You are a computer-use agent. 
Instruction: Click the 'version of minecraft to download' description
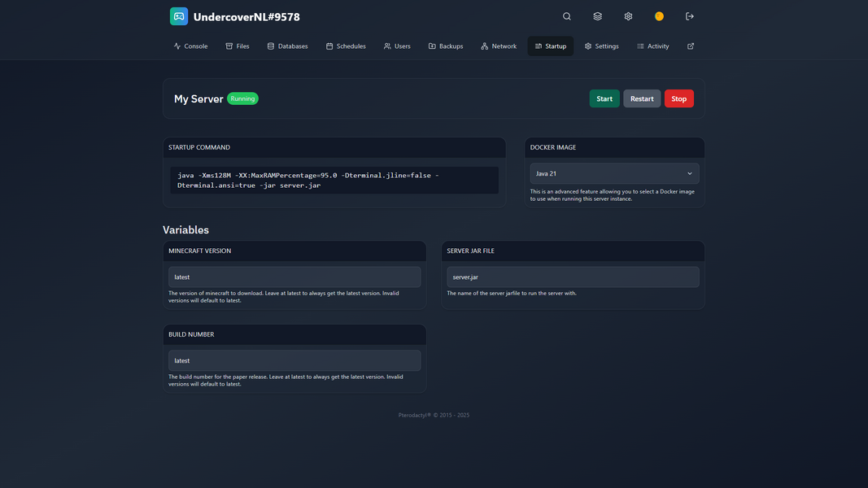point(283,297)
